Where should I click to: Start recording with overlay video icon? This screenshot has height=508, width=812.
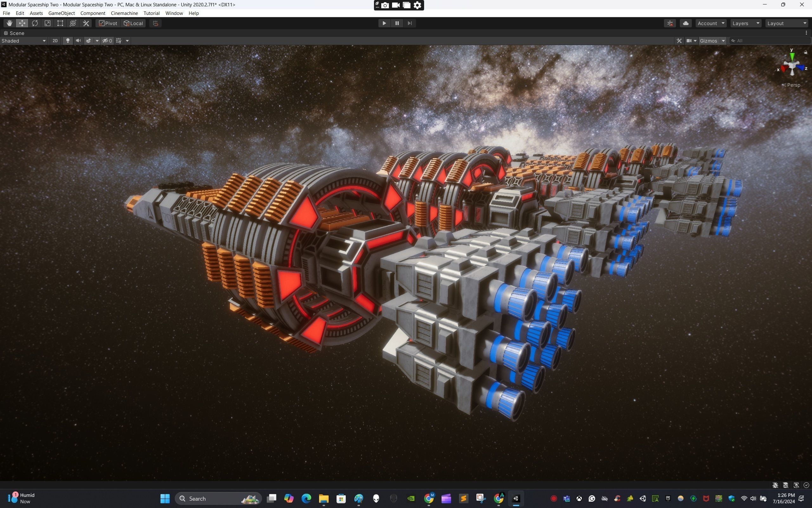tap(396, 5)
